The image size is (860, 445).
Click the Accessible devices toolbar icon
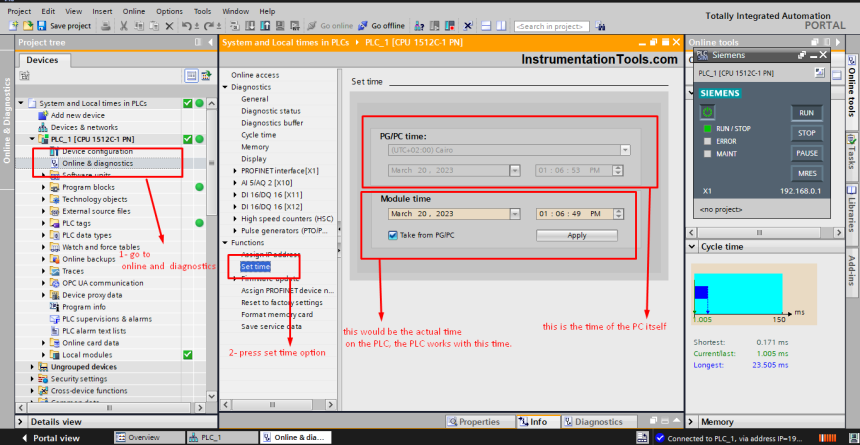420,26
